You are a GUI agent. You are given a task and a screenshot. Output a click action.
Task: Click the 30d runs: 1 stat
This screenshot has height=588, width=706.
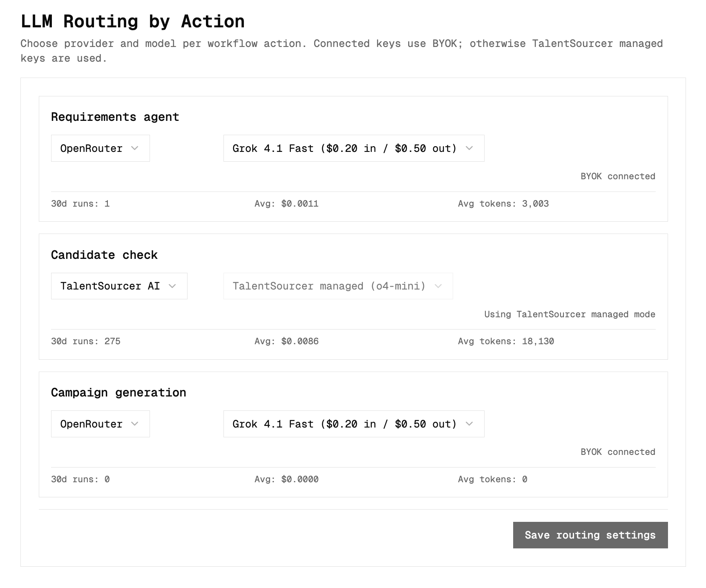[x=80, y=204]
